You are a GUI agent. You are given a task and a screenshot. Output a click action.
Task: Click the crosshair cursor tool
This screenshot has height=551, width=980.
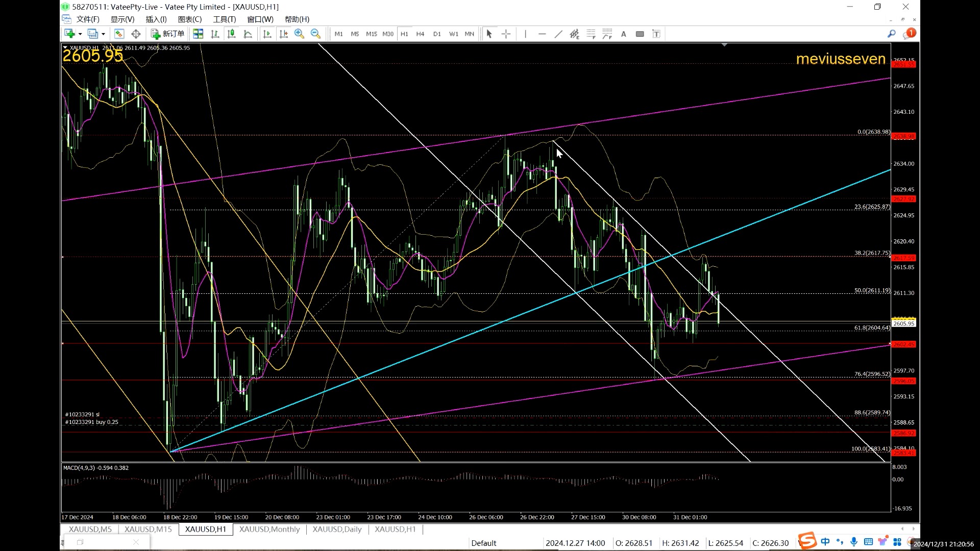tap(506, 34)
